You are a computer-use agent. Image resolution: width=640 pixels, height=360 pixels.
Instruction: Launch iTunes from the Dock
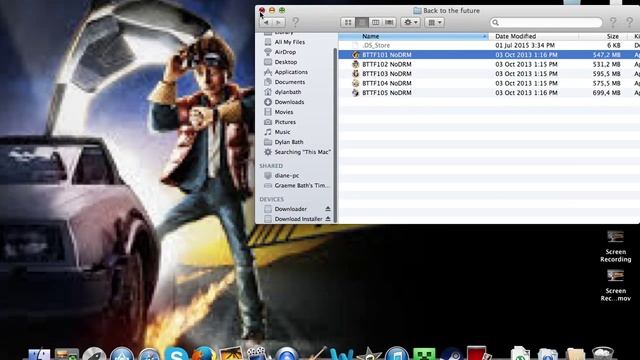pos(397,353)
